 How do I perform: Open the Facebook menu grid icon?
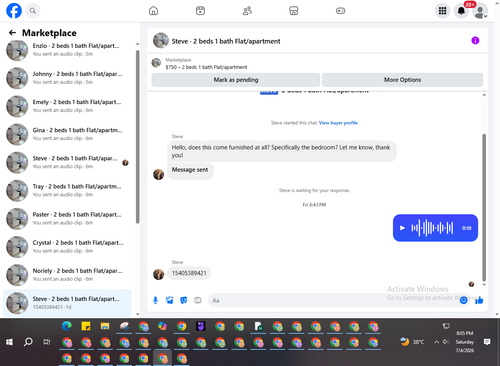pyautogui.click(x=442, y=11)
